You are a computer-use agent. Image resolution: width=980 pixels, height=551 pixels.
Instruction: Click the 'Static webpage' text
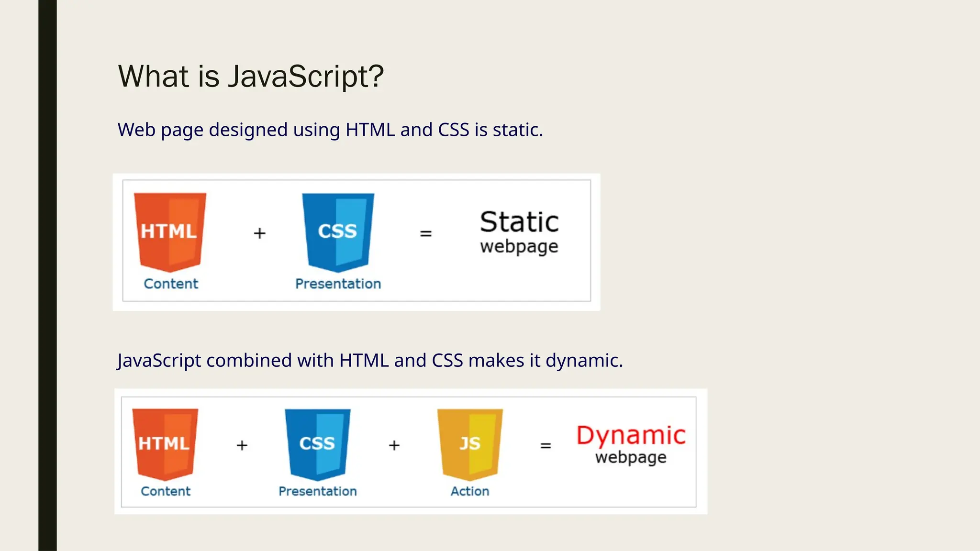[x=519, y=232]
